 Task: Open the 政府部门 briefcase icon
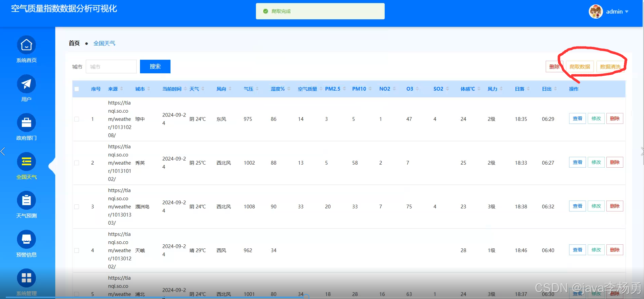tap(26, 123)
